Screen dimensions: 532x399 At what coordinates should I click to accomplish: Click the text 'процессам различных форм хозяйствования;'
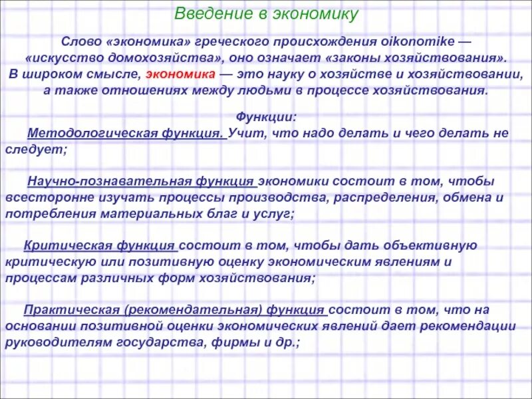coord(160,278)
